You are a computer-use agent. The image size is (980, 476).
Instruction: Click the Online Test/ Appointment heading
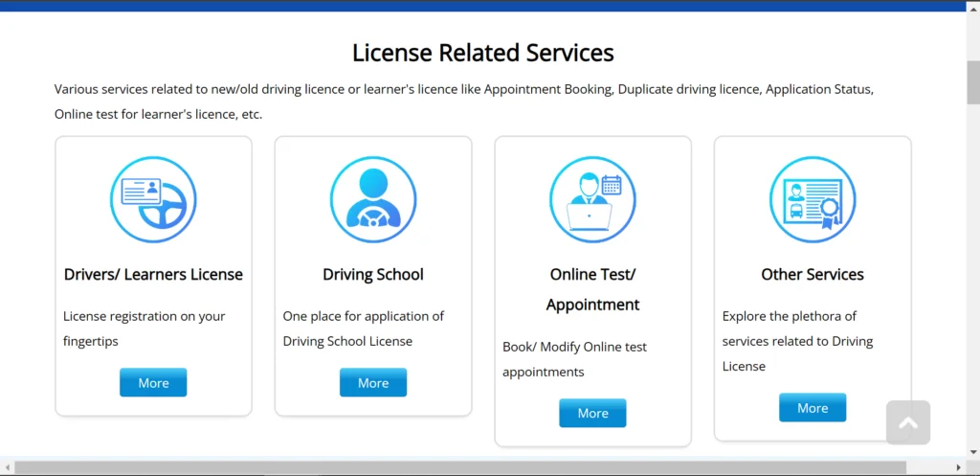pos(592,289)
